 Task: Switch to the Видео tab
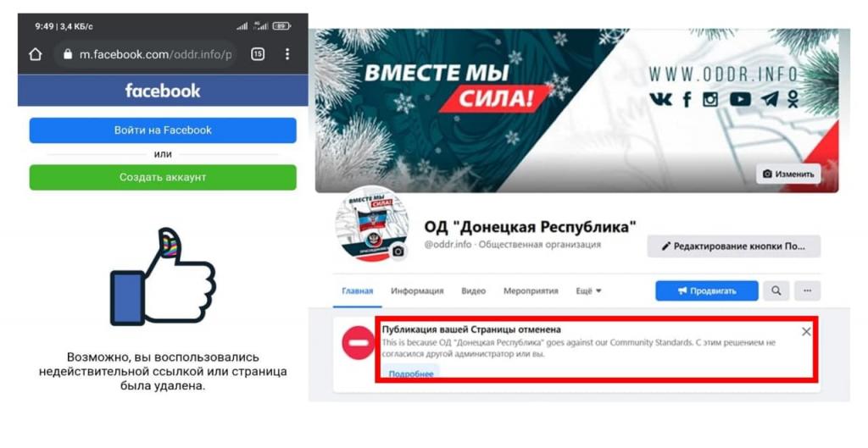point(473,291)
